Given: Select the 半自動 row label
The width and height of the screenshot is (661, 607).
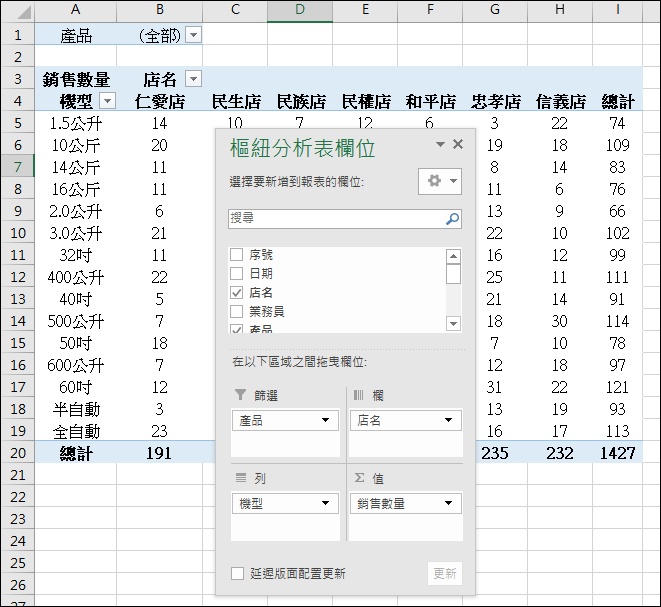Looking at the screenshot, I should coord(75,409).
